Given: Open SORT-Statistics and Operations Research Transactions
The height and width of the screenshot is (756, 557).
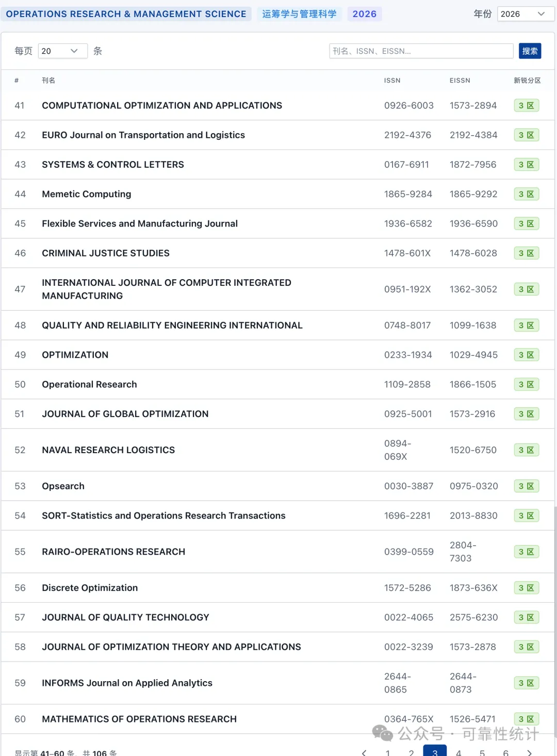Looking at the screenshot, I should 163,516.
